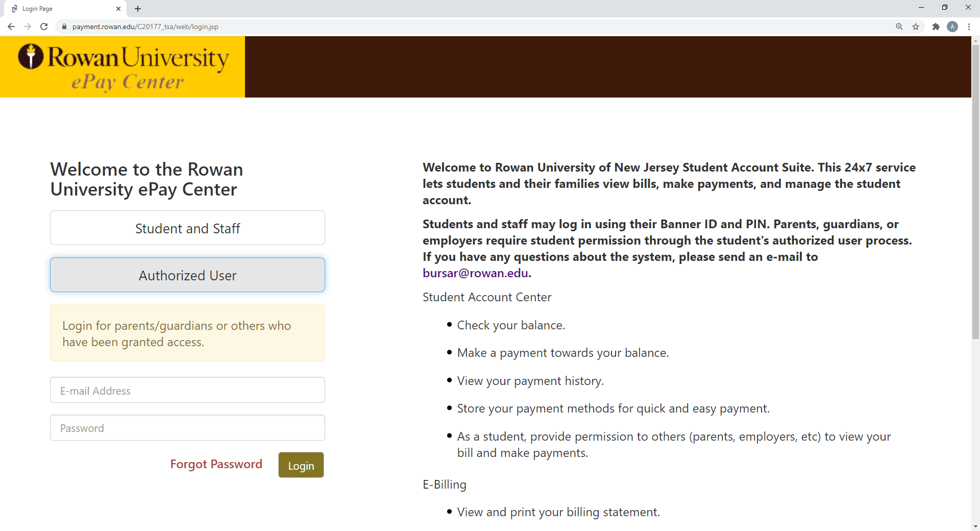Click the browser address bar URL
Screen dimensions: 980x531
pyautogui.click(x=145, y=27)
